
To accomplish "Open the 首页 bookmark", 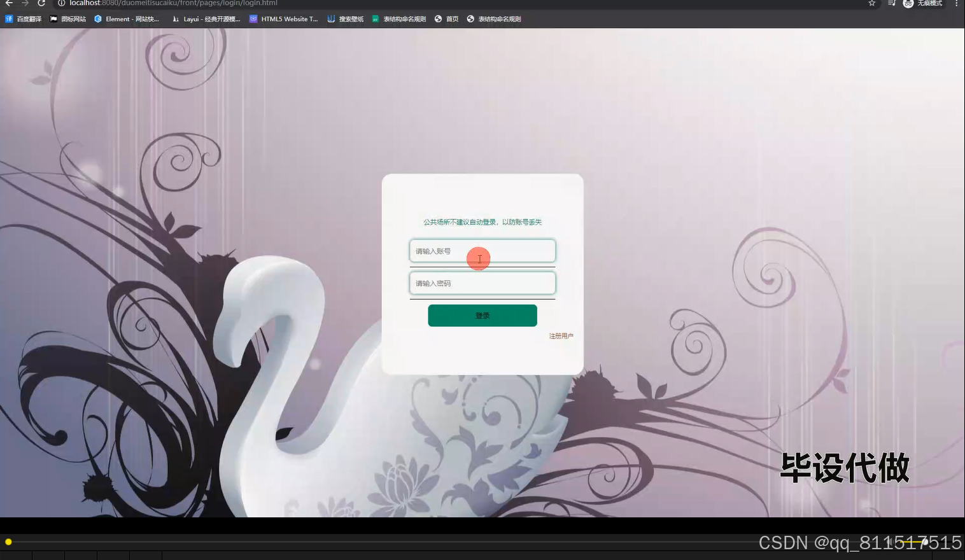I will pos(447,19).
